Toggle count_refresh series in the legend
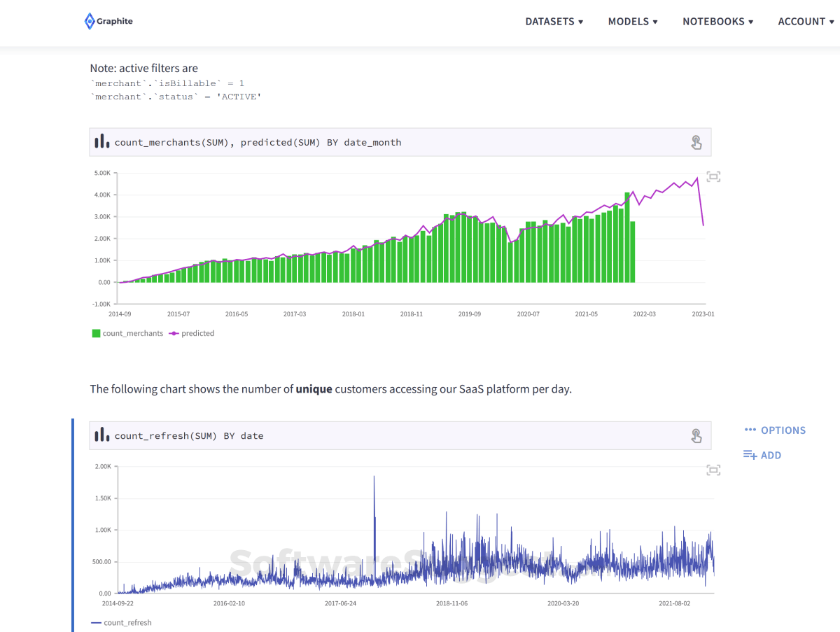This screenshot has height=632, width=840. click(122, 623)
